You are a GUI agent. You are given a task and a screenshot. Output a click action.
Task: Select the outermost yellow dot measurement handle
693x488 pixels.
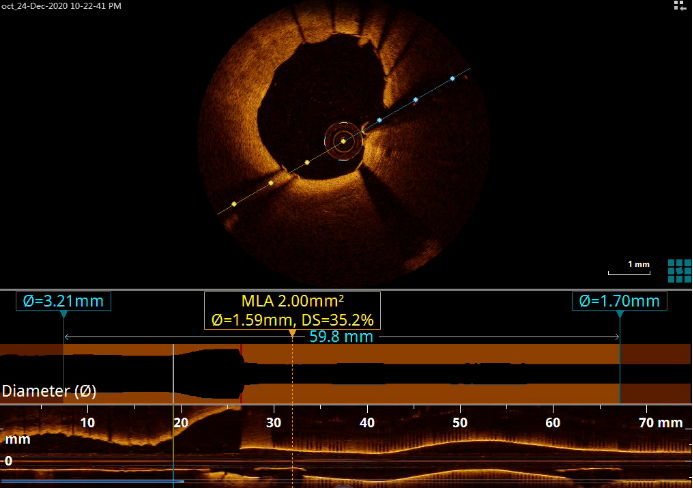coord(234,204)
